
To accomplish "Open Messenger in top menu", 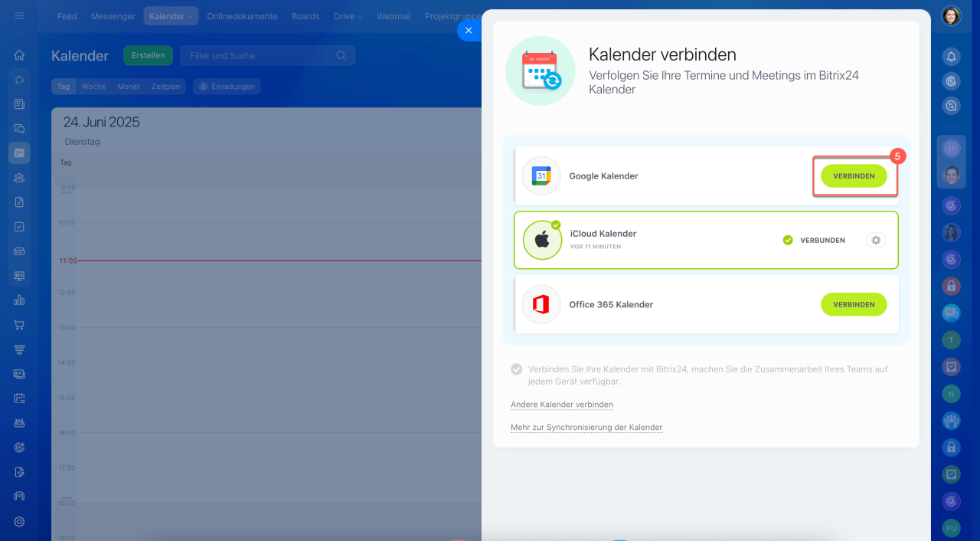I will tap(113, 16).
